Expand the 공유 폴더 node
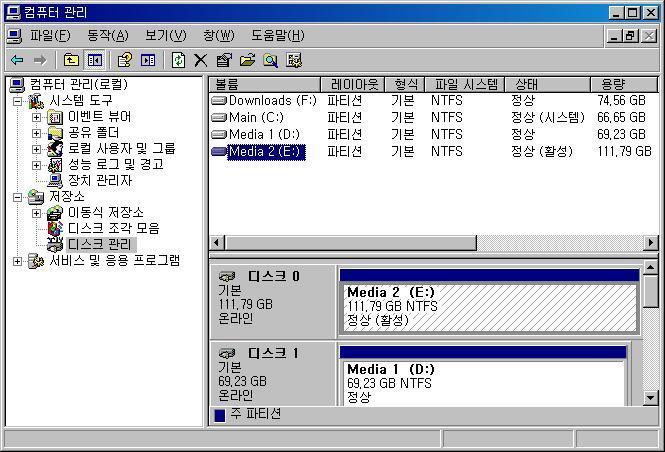Image resolution: width=665 pixels, height=452 pixels. tap(36, 134)
